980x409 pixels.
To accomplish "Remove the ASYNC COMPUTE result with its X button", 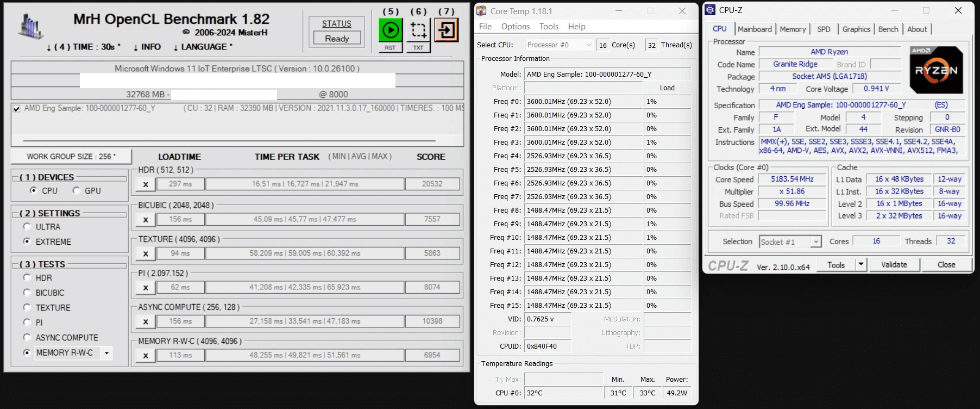I will [x=146, y=321].
